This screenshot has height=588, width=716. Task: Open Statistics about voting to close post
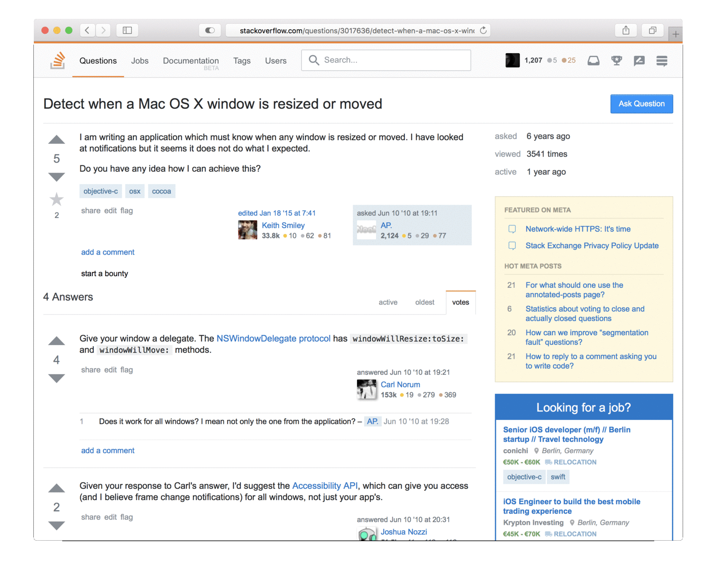point(585,314)
